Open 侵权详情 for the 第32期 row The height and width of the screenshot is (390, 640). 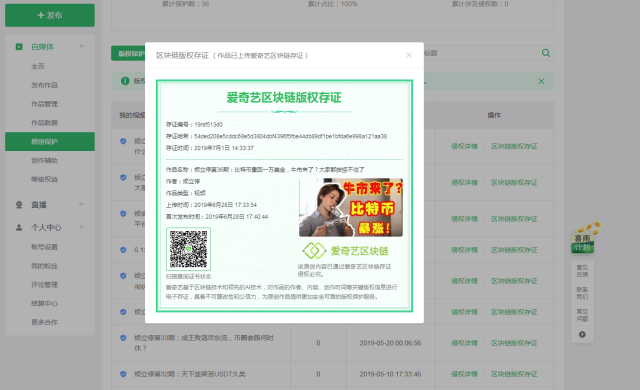tap(464, 374)
